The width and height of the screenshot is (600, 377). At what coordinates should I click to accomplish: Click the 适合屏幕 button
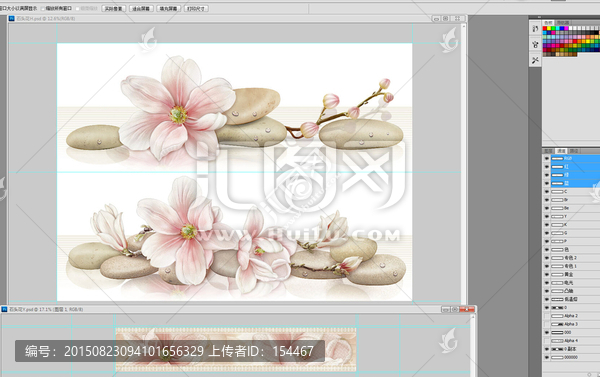point(141,8)
